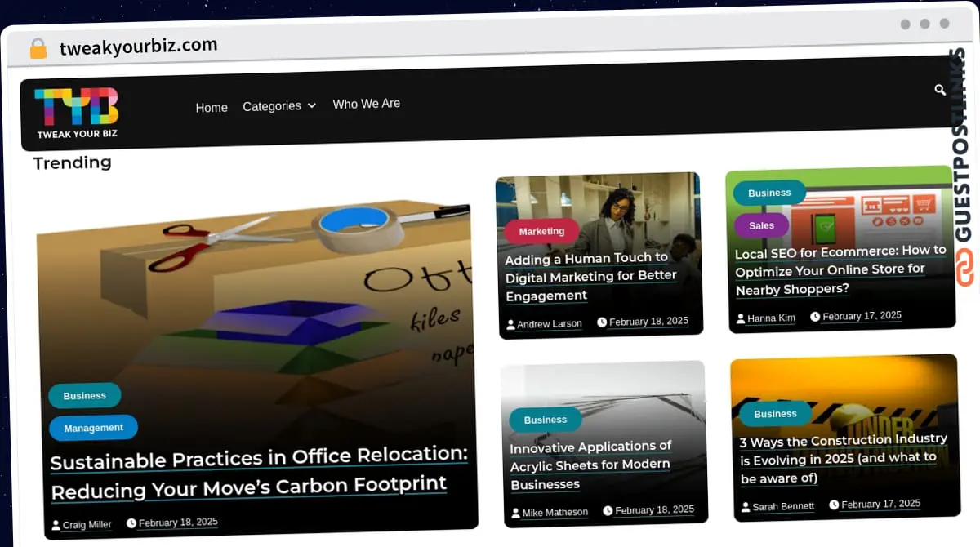980x547 pixels.
Task: Click the padlock icon in the address bar
Action: (38, 47)
